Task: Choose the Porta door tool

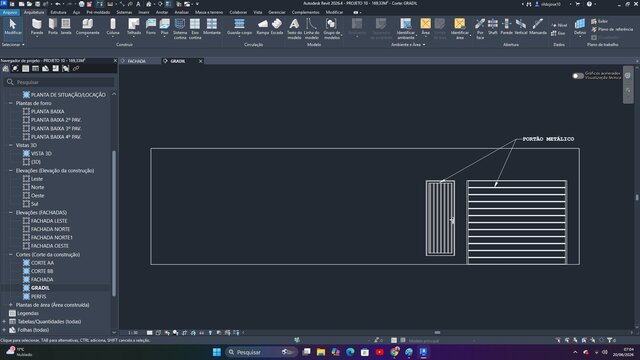Action: click(53, 27)
